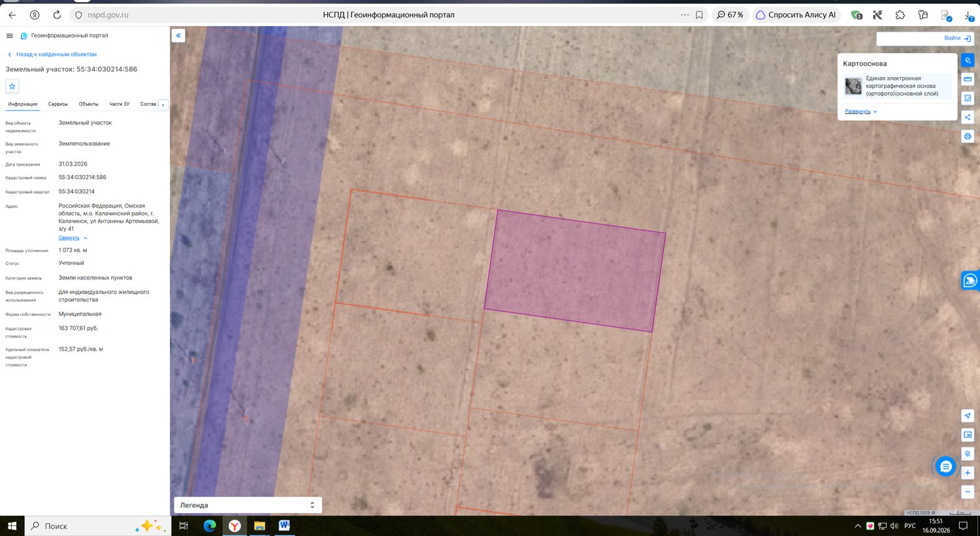
Task: Open the address bar three-dots menu
Action: click(684, 14)
